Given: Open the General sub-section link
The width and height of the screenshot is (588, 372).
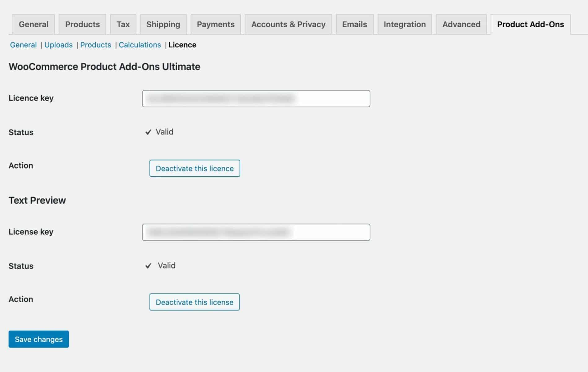Looking at the screenshot, I should pos(23,45).
